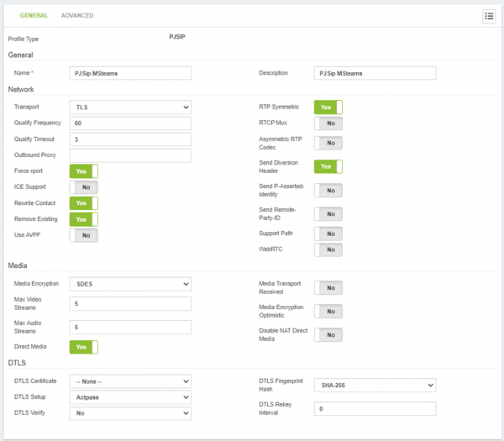
Task: Toggle Media Transport Received switch
Action: click(328, 287)
